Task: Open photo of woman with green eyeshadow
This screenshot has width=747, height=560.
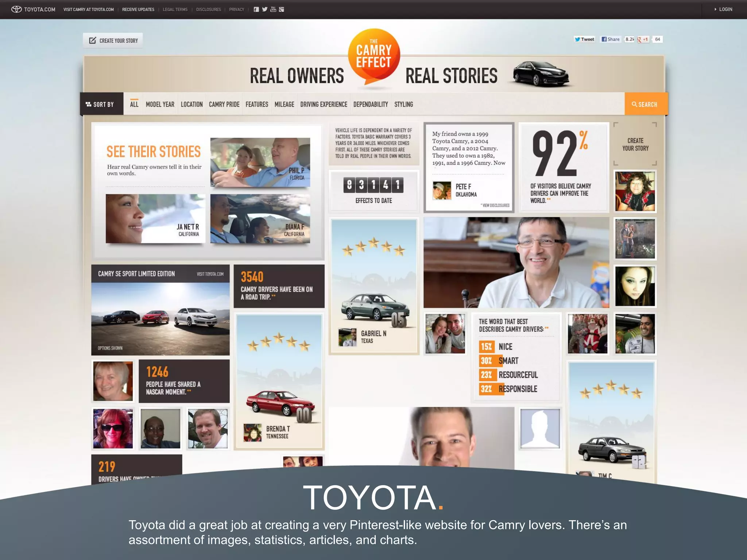Action: 635,286
